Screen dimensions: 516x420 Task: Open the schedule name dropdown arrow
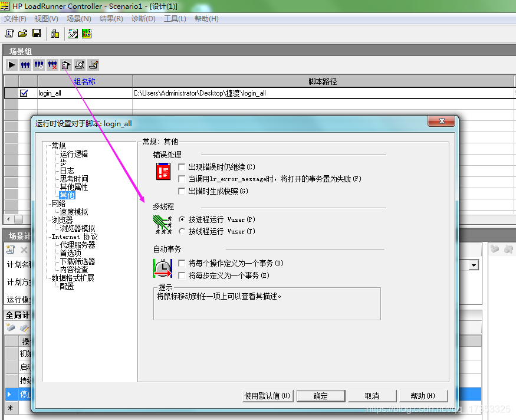pyautogui.click(x=474, y=265)
